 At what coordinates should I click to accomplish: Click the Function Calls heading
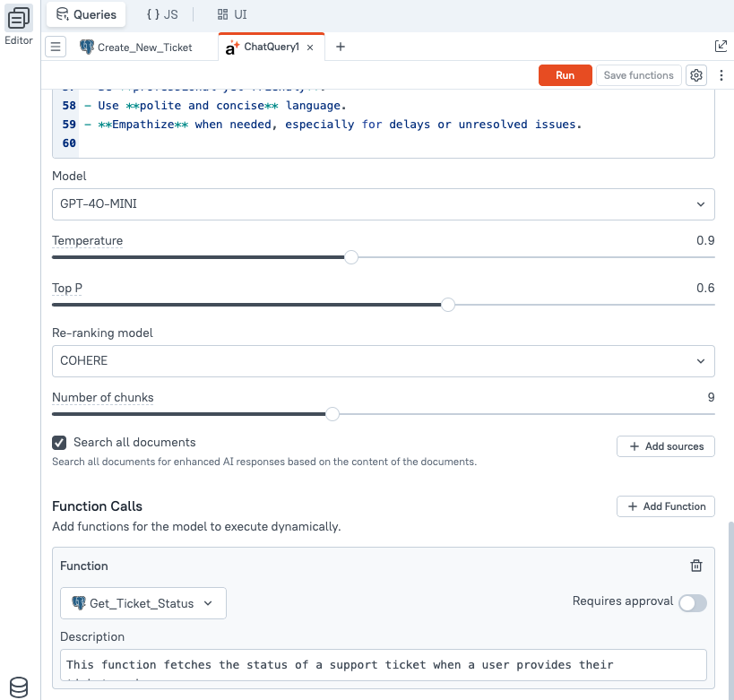[x=97, y=506]
